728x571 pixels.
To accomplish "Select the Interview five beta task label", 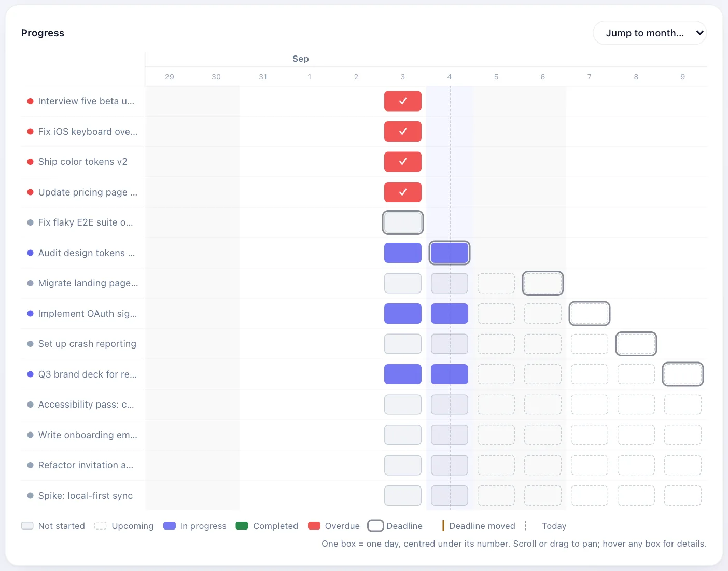I will (x=86, y=101).
